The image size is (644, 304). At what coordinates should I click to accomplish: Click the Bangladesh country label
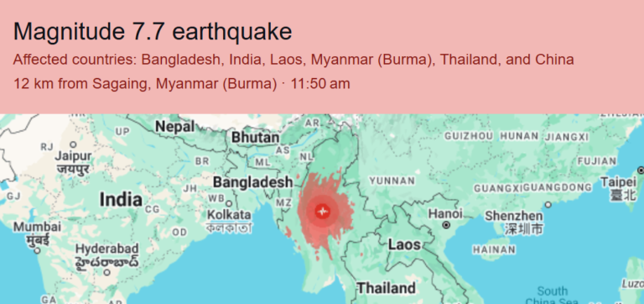[253, 182]
